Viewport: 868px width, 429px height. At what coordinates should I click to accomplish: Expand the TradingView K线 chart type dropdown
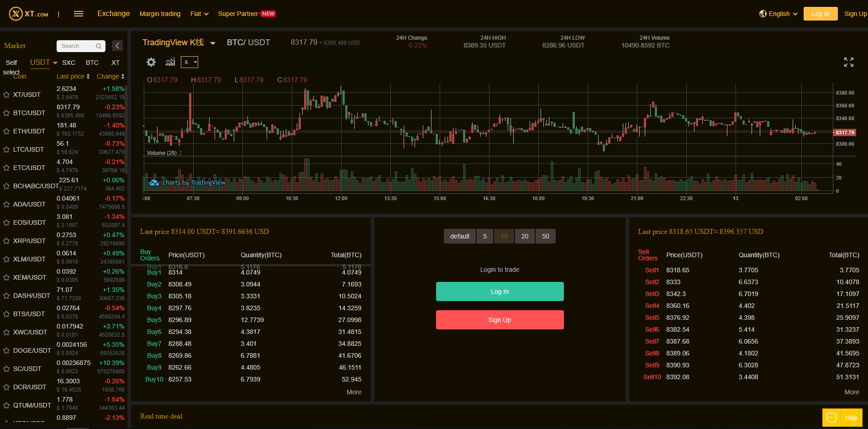tap(212, 43)
